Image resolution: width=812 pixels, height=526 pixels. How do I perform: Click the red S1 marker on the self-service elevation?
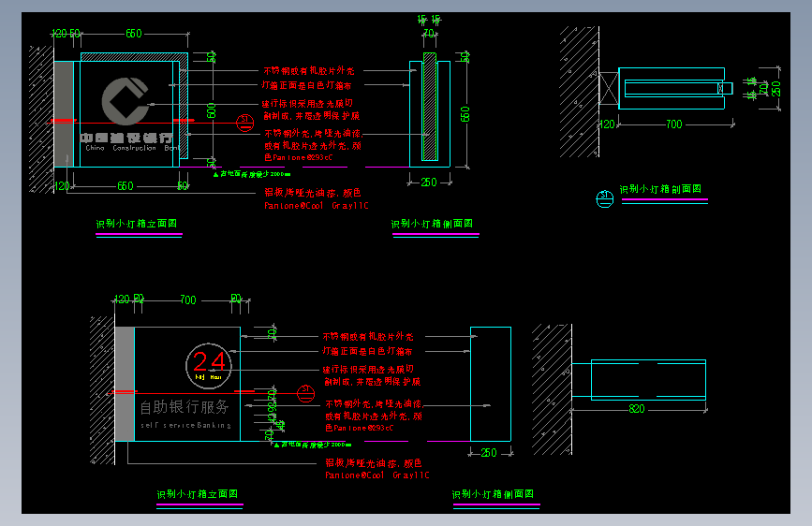point(305,393)
